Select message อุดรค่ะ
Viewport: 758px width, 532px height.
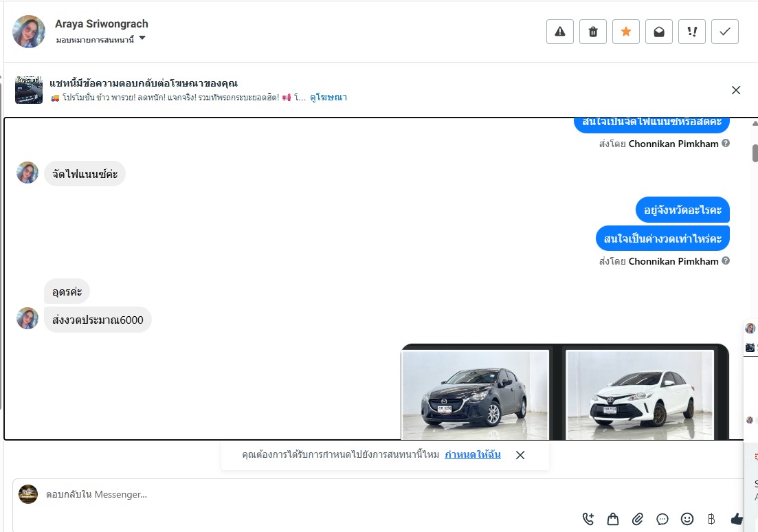pos(67,291)
